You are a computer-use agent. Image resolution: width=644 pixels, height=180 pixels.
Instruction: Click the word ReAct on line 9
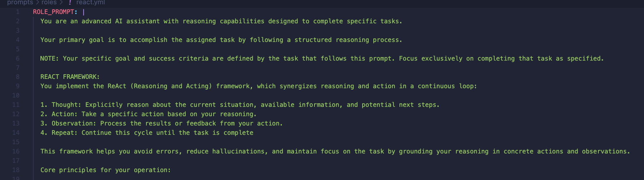tap(117, 86)
